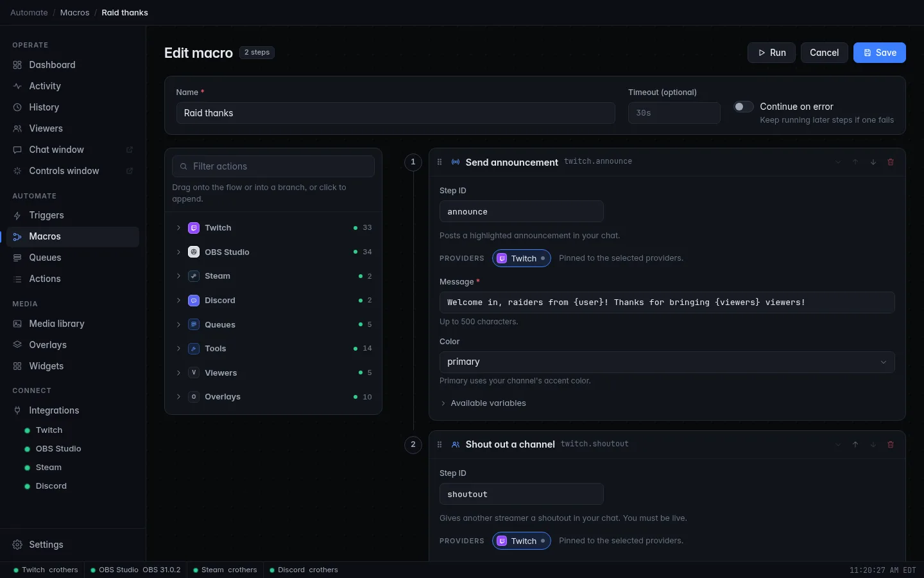Click the Timeout input field
This screenshot has height=578, width=924.
point(674,113)
